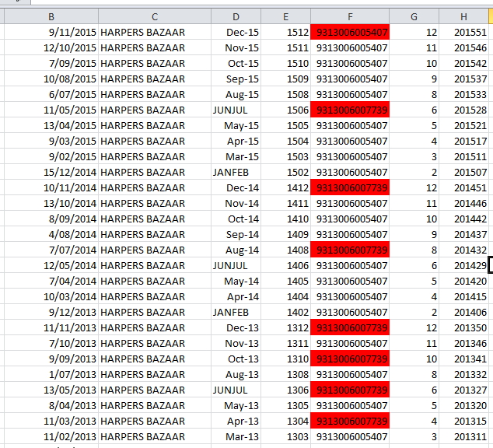Click cell with value 201406
This screenshot has width=493, height=448.
tap(463, 312)
